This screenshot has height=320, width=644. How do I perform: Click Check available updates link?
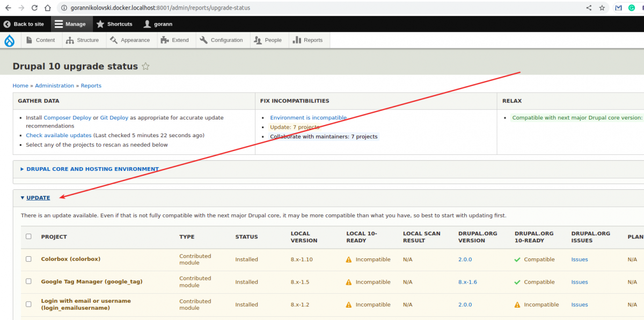coord(59,136)
